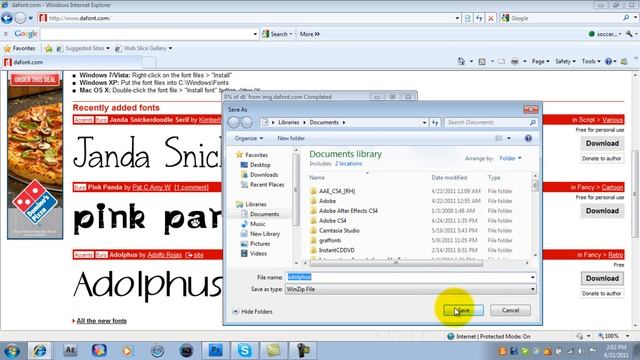Select Music library in navigation pane
This screenshot has width=640, height=360.
pos(258,224)
